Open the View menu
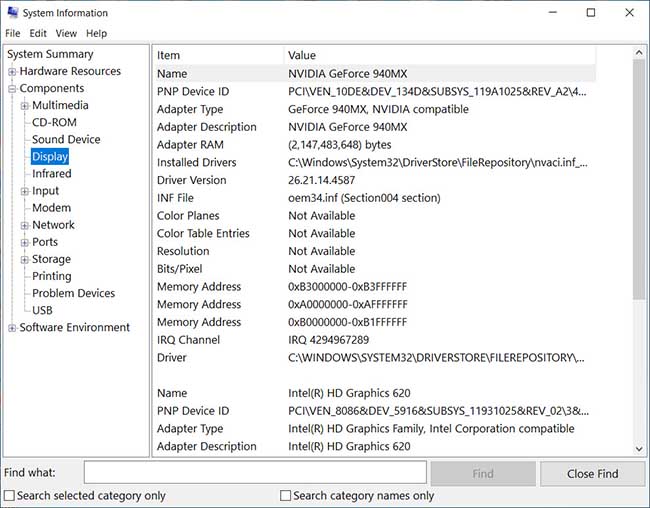This screenshot has width=650, height=508. 66,33
